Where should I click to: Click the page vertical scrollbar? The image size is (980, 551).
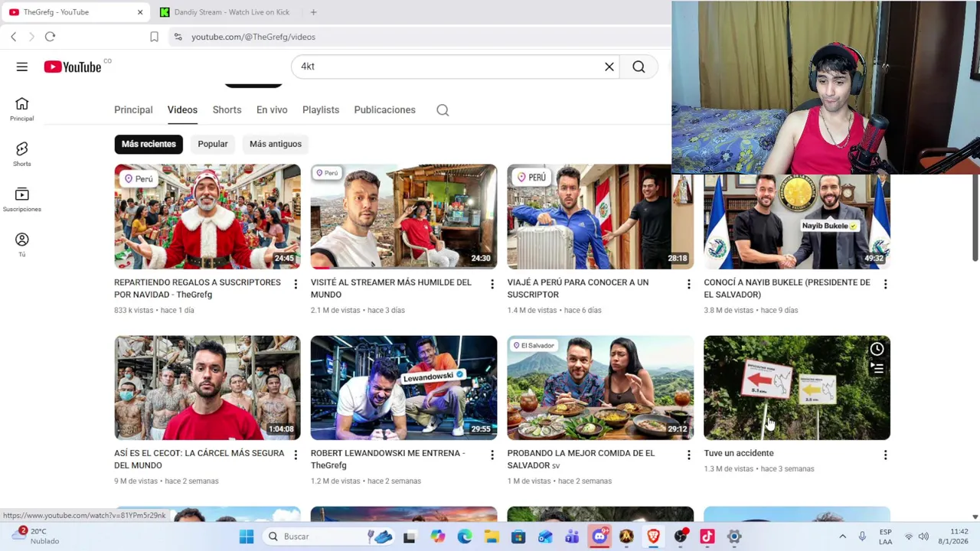(975, 218)
